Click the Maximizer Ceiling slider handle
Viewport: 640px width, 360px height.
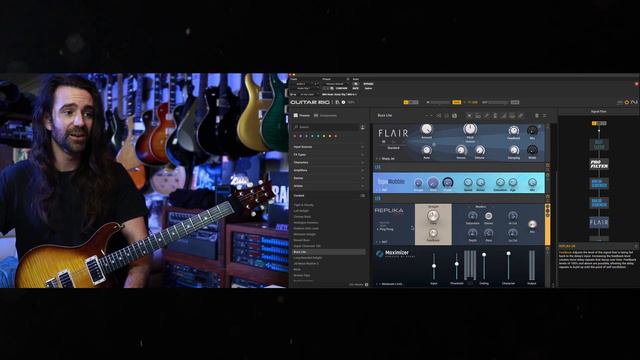point(484,255)
